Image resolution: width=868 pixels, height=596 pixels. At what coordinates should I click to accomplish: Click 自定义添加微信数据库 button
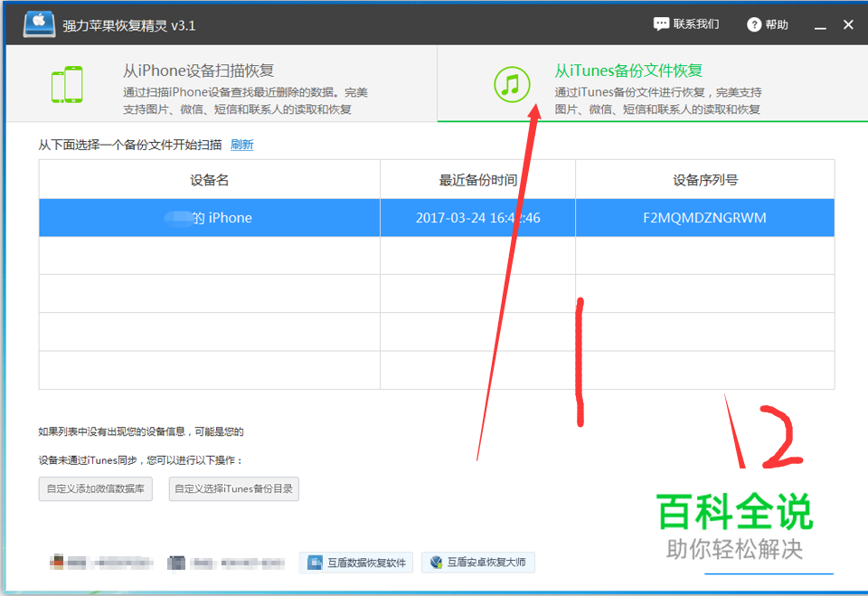tap(96, 489)
